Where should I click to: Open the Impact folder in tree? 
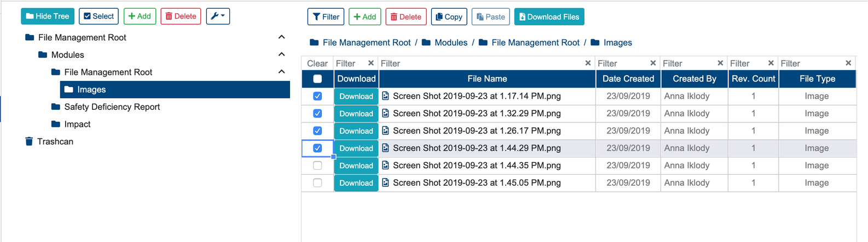(77, 125)
